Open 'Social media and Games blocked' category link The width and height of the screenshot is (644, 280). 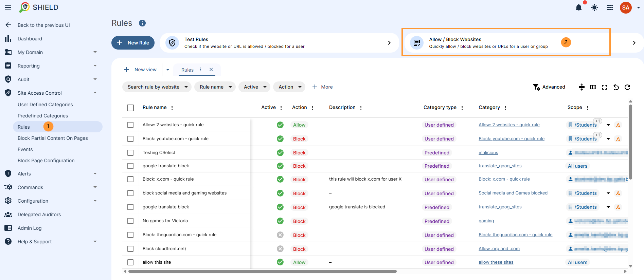pos(513,193)
